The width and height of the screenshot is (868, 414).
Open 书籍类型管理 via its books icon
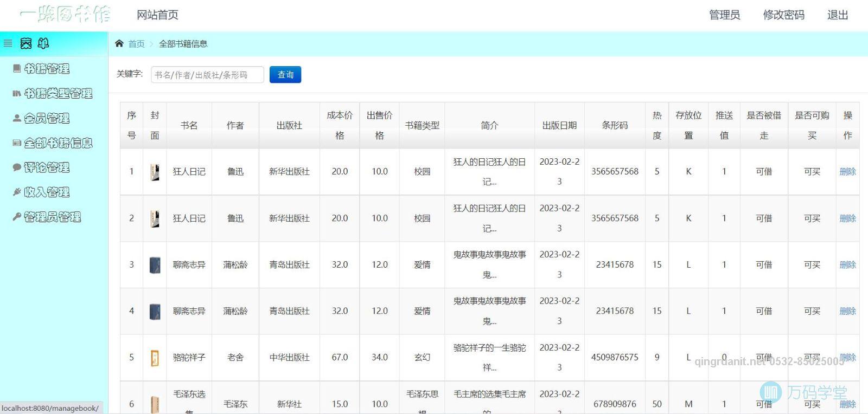tap(17, 93)
